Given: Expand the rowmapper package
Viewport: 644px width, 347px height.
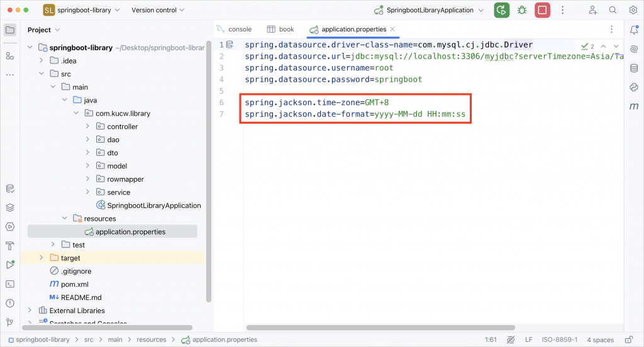Looking at the screenshot, I should click(x=87, y=179).
